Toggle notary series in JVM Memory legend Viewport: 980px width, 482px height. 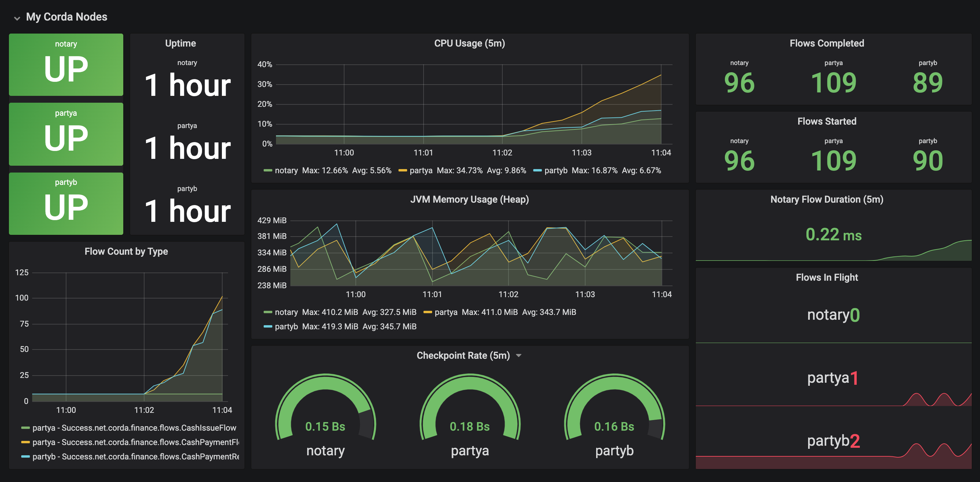286,312
